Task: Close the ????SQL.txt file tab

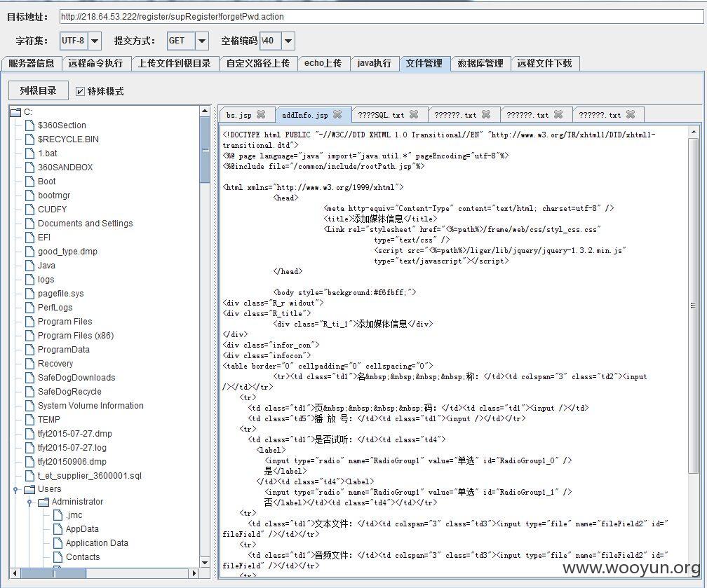Action: click(x=414, y=114)
